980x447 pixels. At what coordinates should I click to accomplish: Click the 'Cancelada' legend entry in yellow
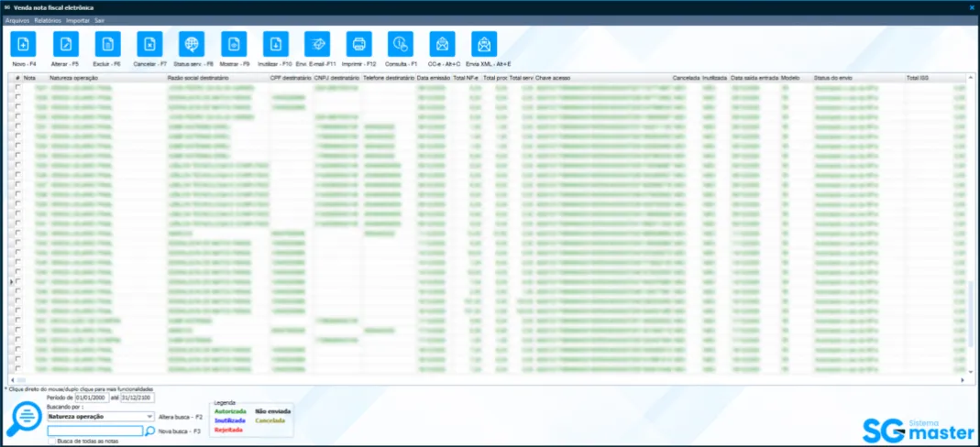coord(270,420)
